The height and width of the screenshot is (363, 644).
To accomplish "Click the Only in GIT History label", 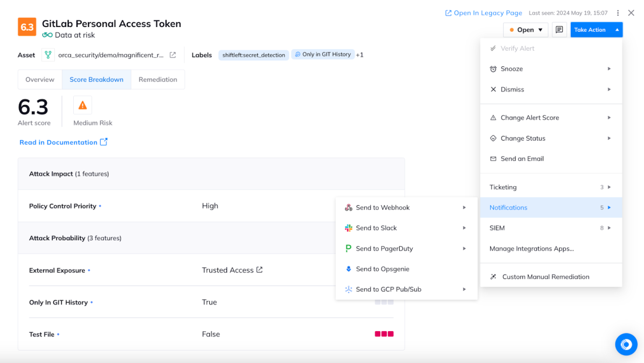I will pos(323,54).
